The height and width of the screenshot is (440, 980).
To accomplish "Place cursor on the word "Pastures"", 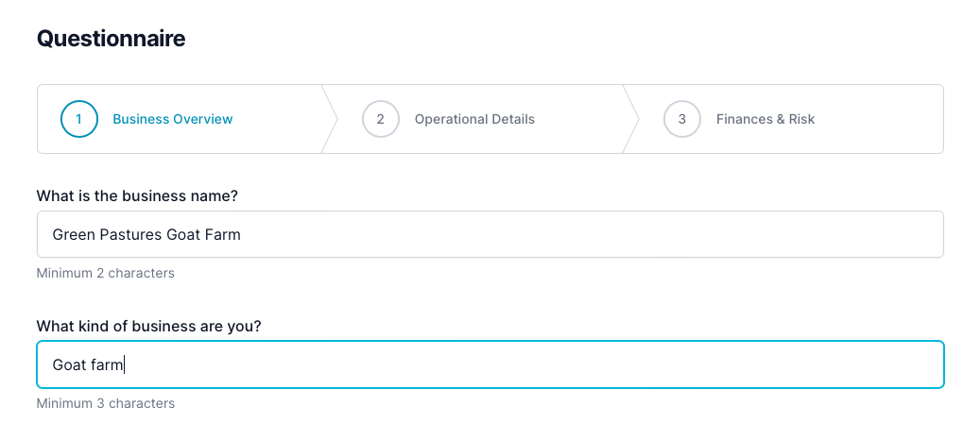I will [130, 234].
